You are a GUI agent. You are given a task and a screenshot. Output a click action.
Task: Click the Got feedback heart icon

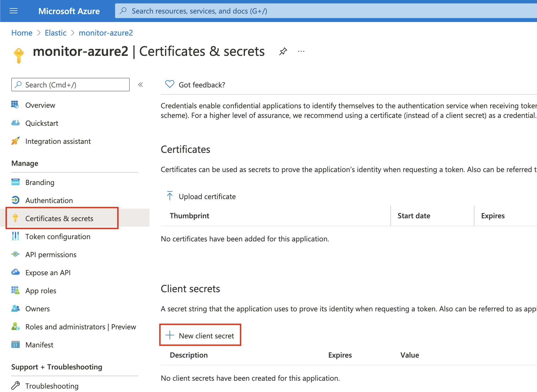(170, 84)
